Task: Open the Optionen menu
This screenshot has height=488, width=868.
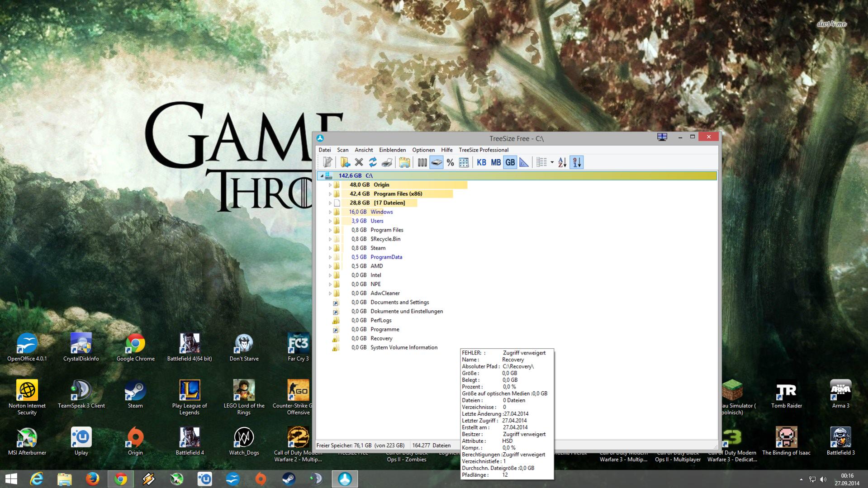Action: pyautogui.click(x=423, y=150)
